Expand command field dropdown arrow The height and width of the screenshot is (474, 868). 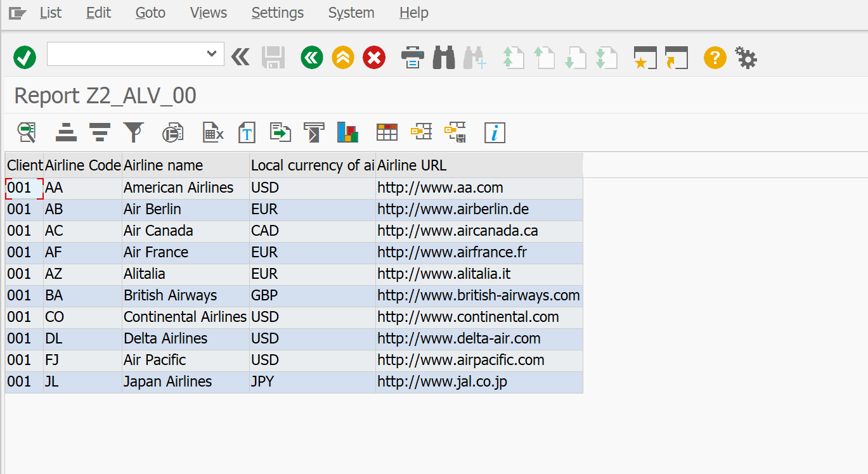coord(212,54)
